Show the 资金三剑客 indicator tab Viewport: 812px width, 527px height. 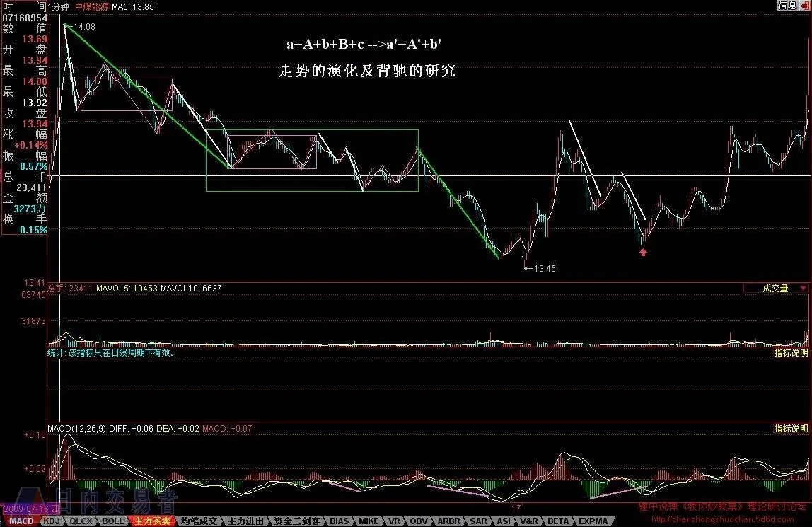point(297,521)
